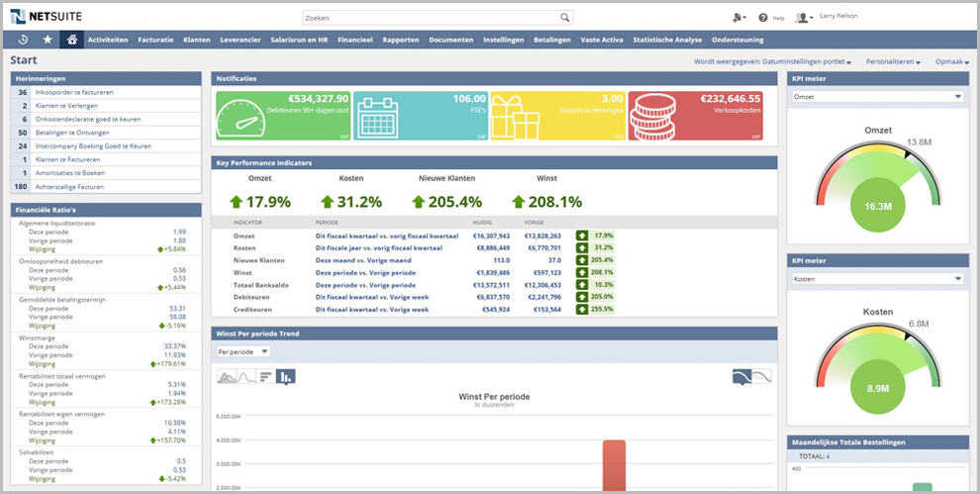Open the recent records clock icon
The height and width of the screenshot is (494, 980).
[x=24, y=40]
